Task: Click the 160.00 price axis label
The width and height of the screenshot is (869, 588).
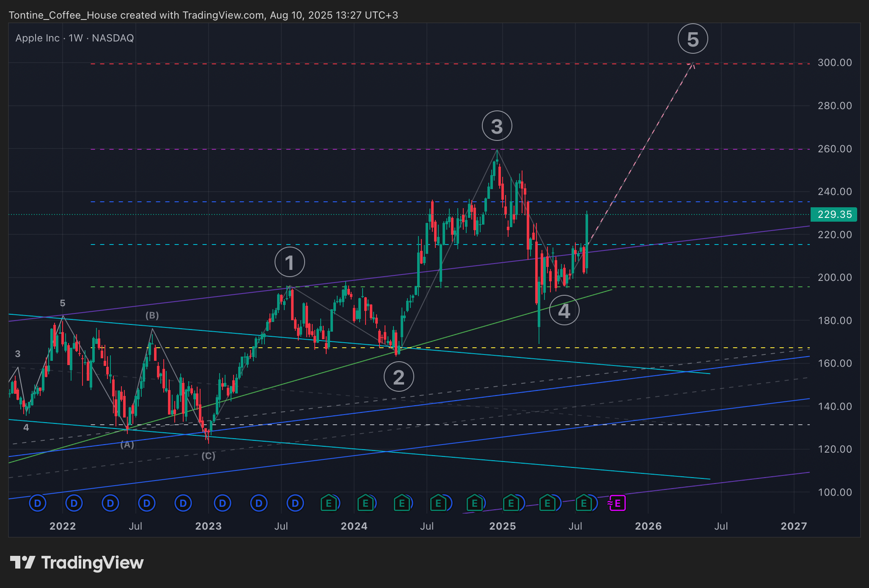Action: (835, 363)
